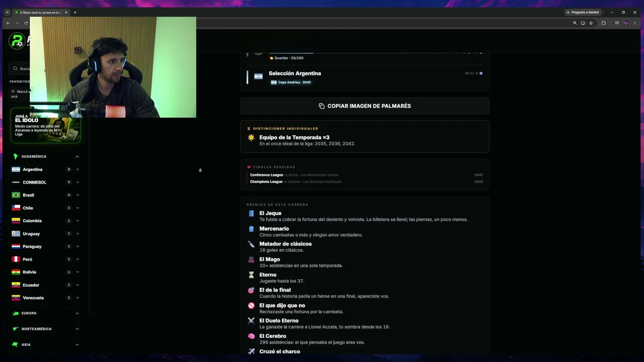Expand the Chile leagues list
This screenshot has height=362, width=644.
pyautogui.click(x=77, y=208)
